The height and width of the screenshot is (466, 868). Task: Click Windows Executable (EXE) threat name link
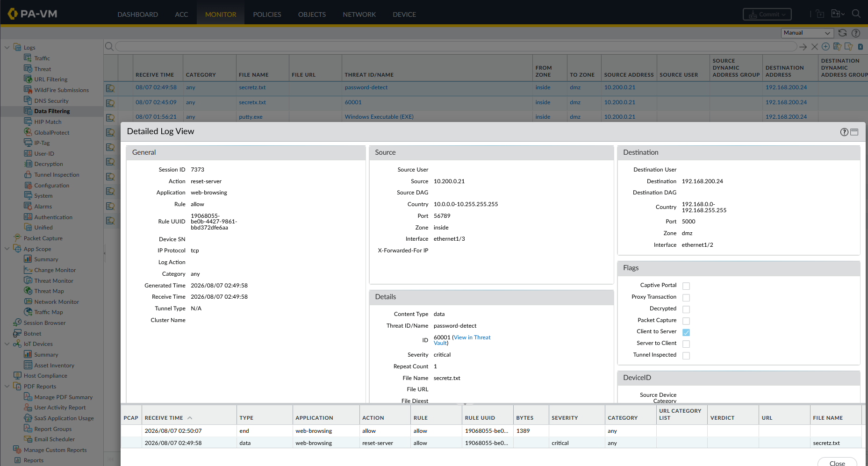379,117
